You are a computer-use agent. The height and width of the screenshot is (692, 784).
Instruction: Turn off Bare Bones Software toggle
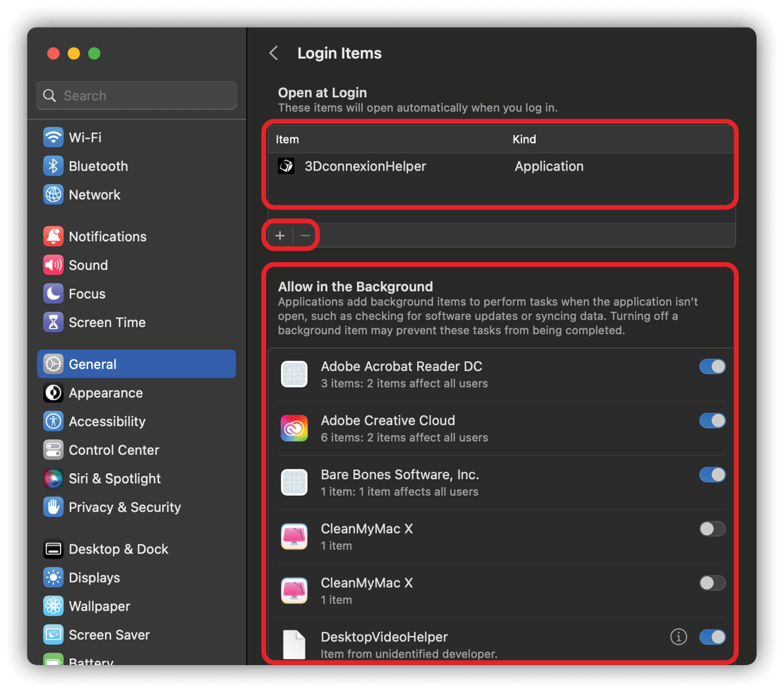[712, 474]
